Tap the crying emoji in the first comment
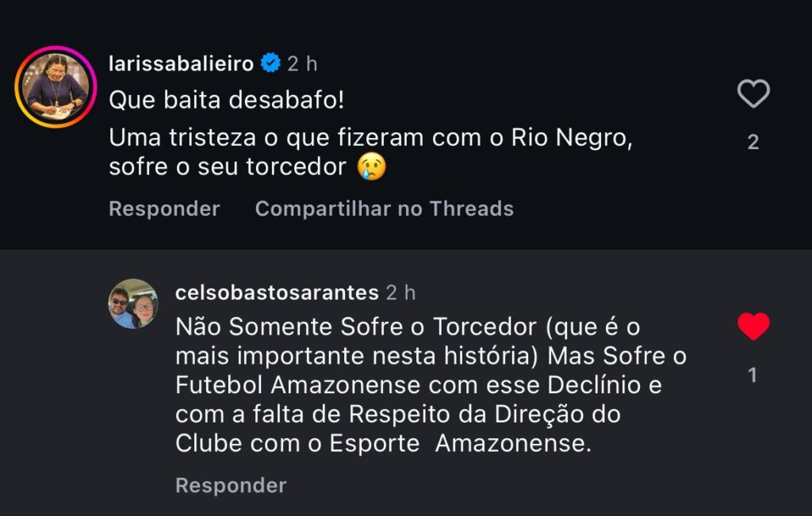 (371, 166)
